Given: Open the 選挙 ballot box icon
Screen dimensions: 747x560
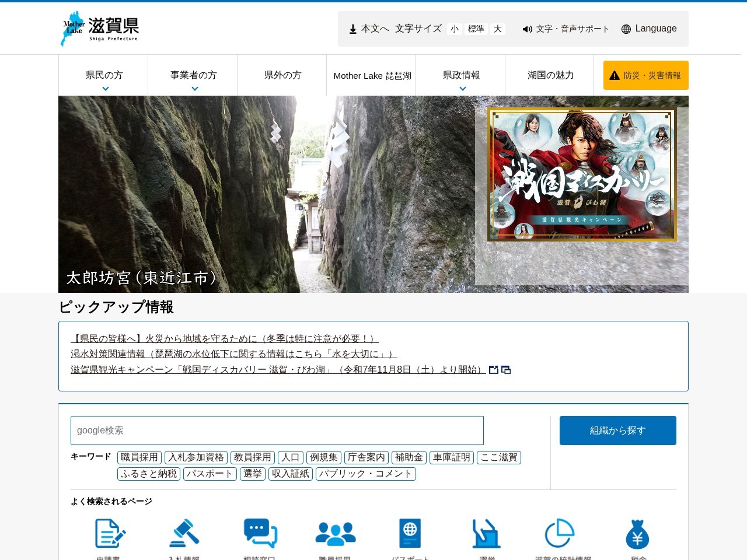Looking at the screenshot, I should pos(486,533).
